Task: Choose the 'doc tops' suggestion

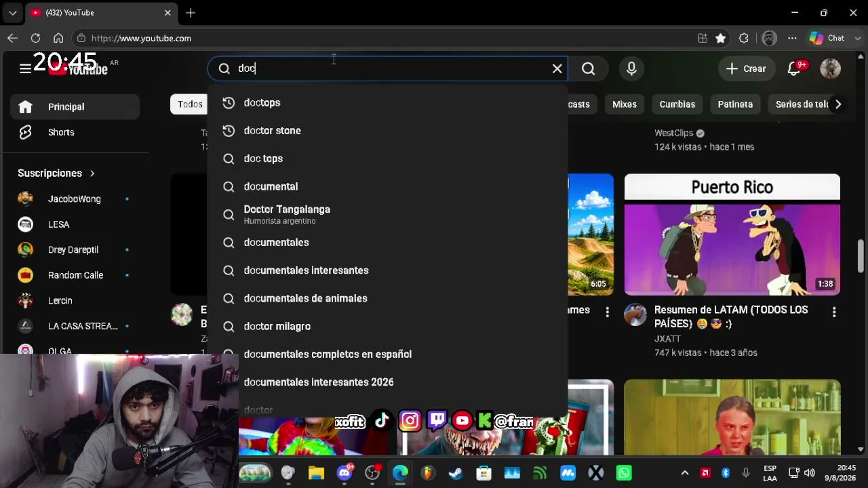Action: coord(387,159)
